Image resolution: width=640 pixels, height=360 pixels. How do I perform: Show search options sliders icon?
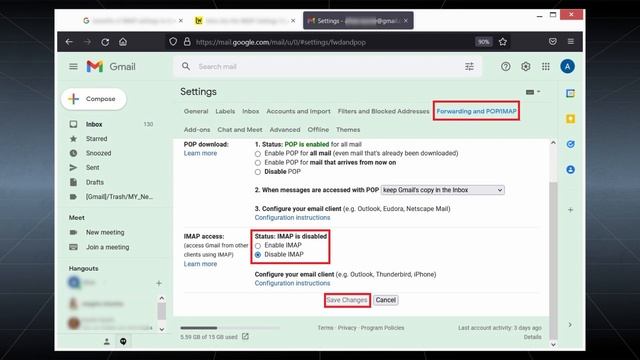point(469,66)
